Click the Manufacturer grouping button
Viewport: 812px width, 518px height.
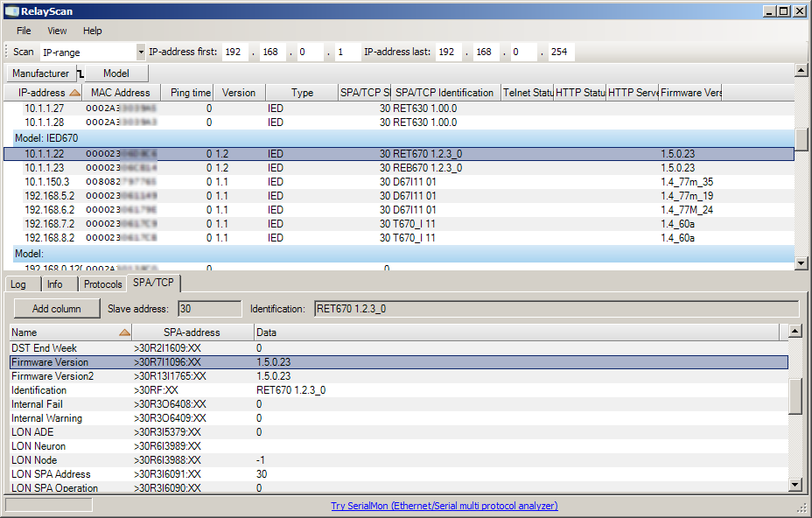point(41,73)
